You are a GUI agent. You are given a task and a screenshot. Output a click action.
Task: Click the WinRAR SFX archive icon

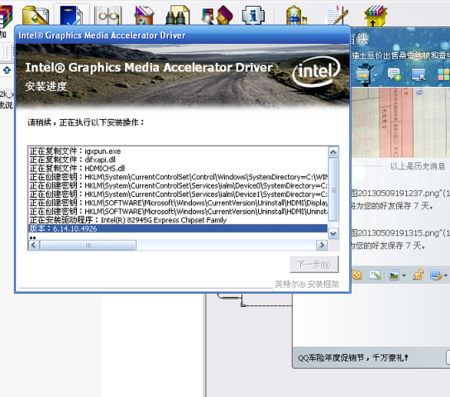click(x=376, y=15)
